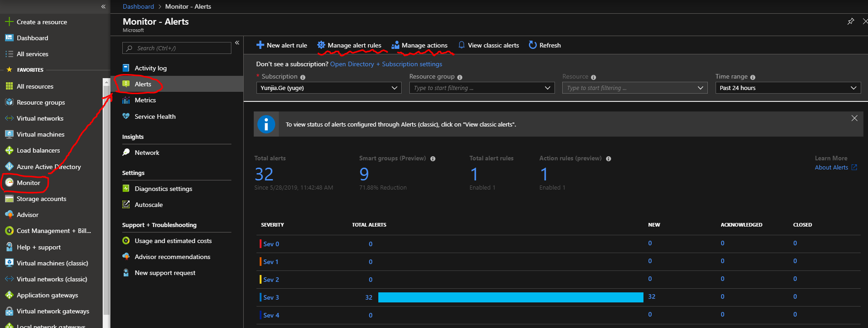Collapse the left portal sidebar

(x=103, y=6)
